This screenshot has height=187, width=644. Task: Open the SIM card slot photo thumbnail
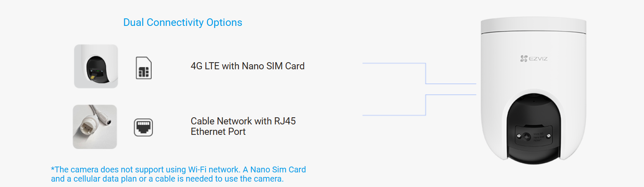[96, 66]
